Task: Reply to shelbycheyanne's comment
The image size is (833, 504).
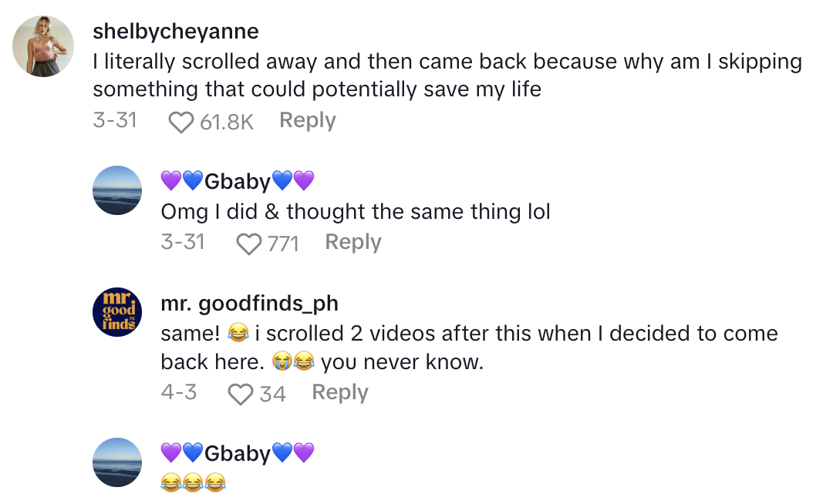Action: click(307, 121)
